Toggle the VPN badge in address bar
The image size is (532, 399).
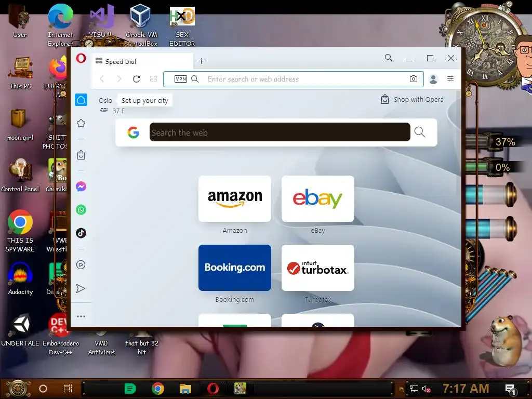coord(180,79)
